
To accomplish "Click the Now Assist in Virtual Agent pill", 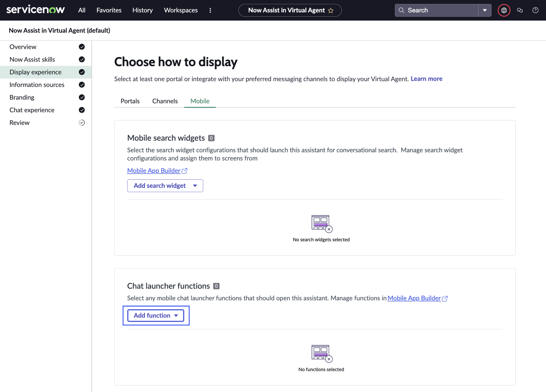I will 290,10.
